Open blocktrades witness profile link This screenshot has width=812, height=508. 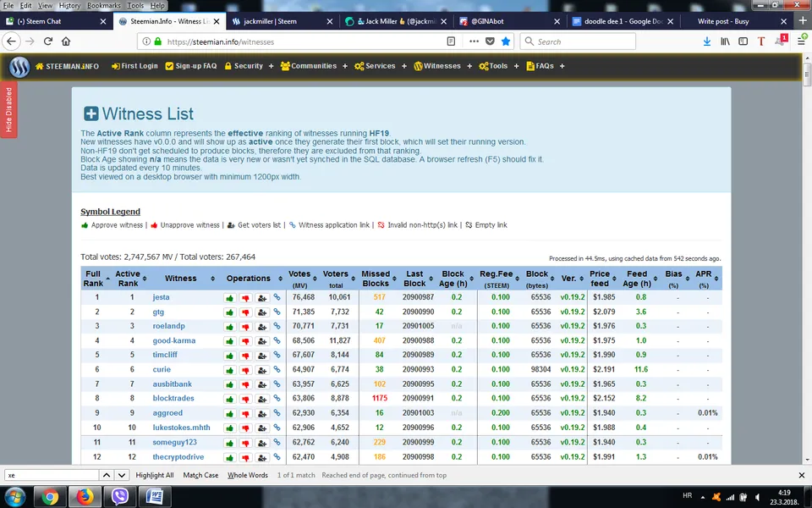[x=173, y=399]
